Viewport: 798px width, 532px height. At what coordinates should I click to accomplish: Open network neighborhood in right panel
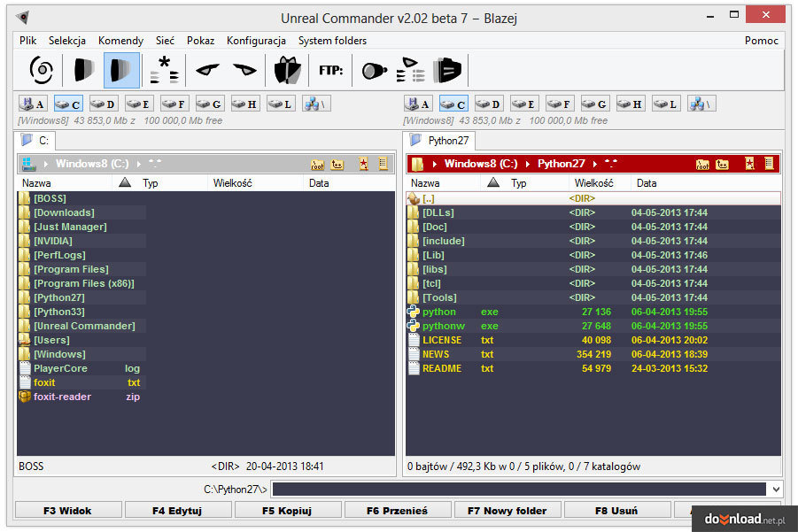click(x=701, y=104)
